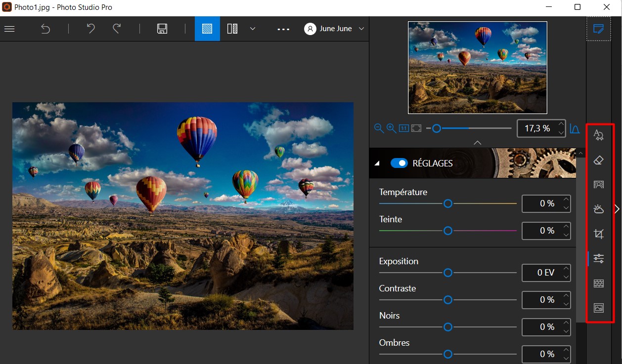Image resolution: width=622 pixels, height=364 pixels.
Task: Show the histogram curve
Action: point(575,128)
